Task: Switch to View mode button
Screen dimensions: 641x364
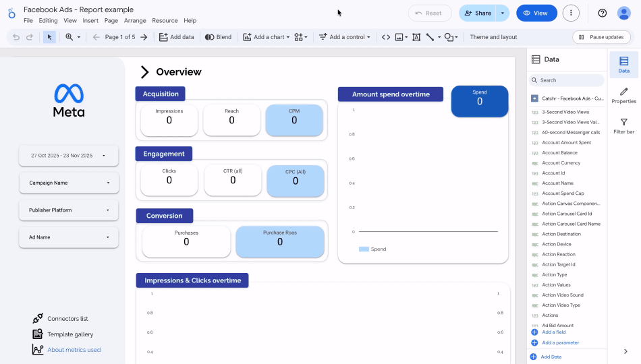Action: pyautogui.click(x=536, y=13)
